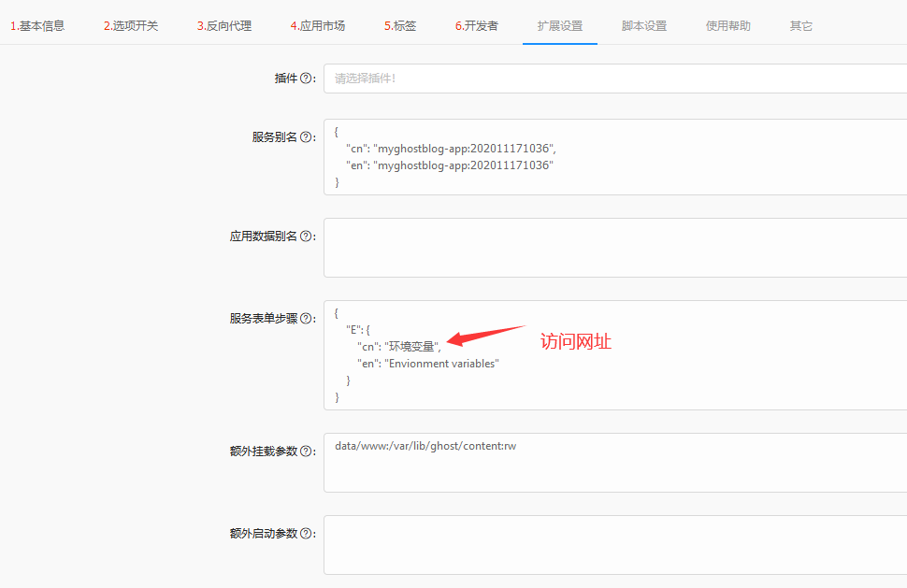
Task: Open the 插件 plugin selection dropdown
Action: (614, 79)
